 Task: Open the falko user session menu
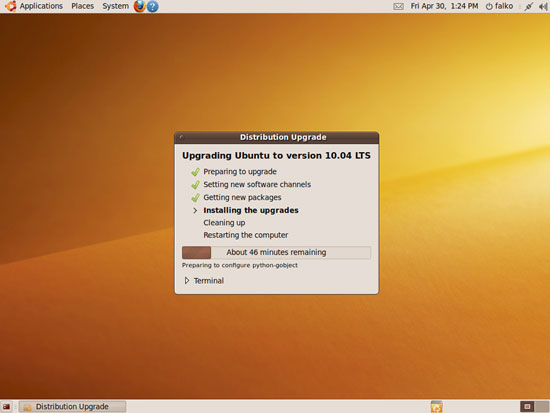(499, 6)
